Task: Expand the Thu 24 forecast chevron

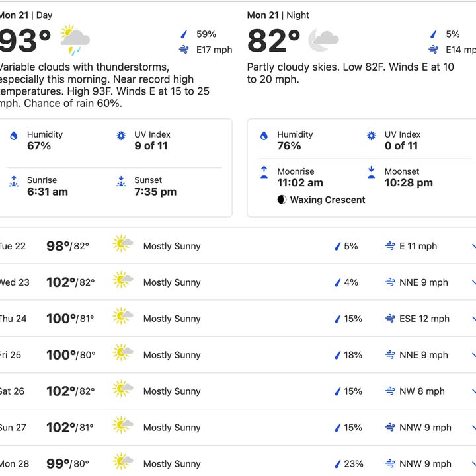Action: (473, 319)
